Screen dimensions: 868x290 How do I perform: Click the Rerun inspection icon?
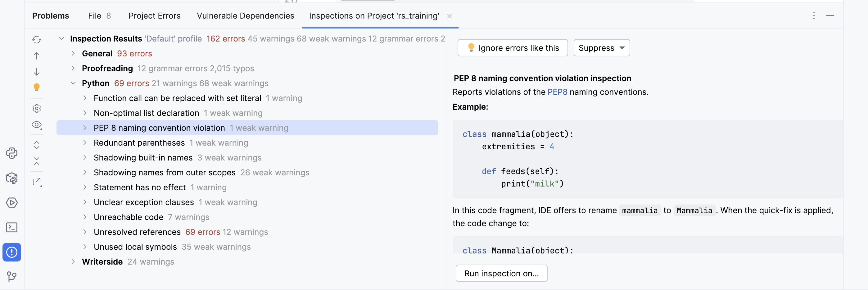[36, 40]
